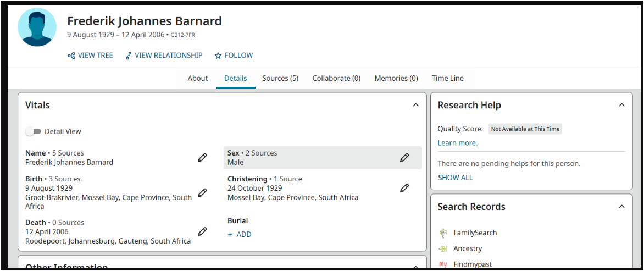The height and width of the screenshot is (271, 644).
Task: Click the Follow star icon
Action: pyautogui.click(x=218, y=56)
